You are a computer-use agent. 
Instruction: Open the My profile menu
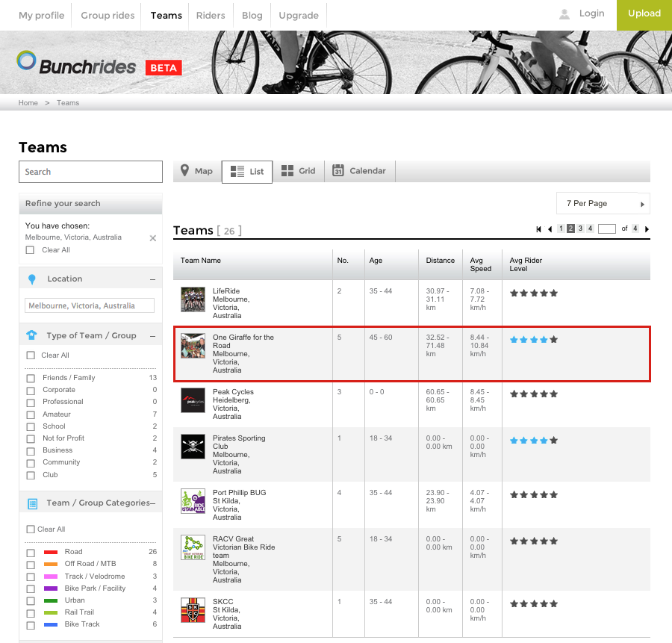pos(42,16)
